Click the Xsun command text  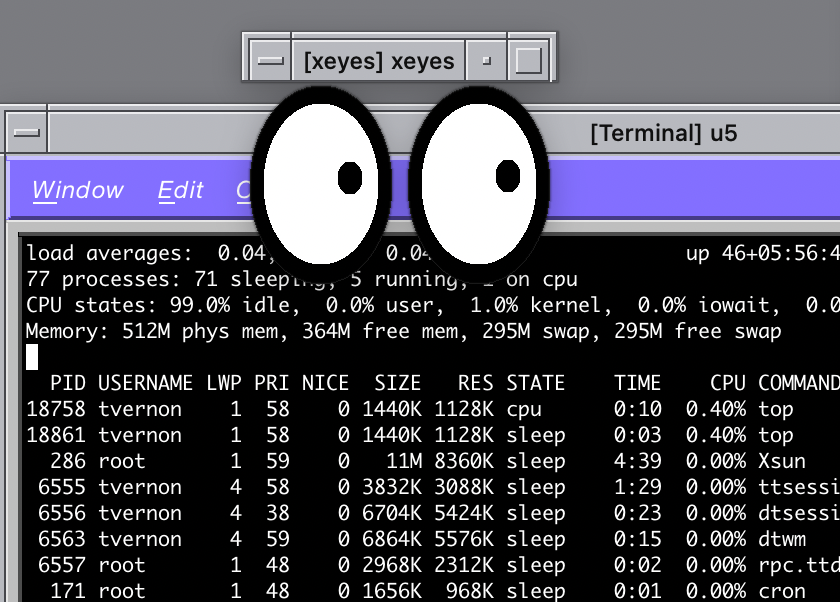(782, 461)
